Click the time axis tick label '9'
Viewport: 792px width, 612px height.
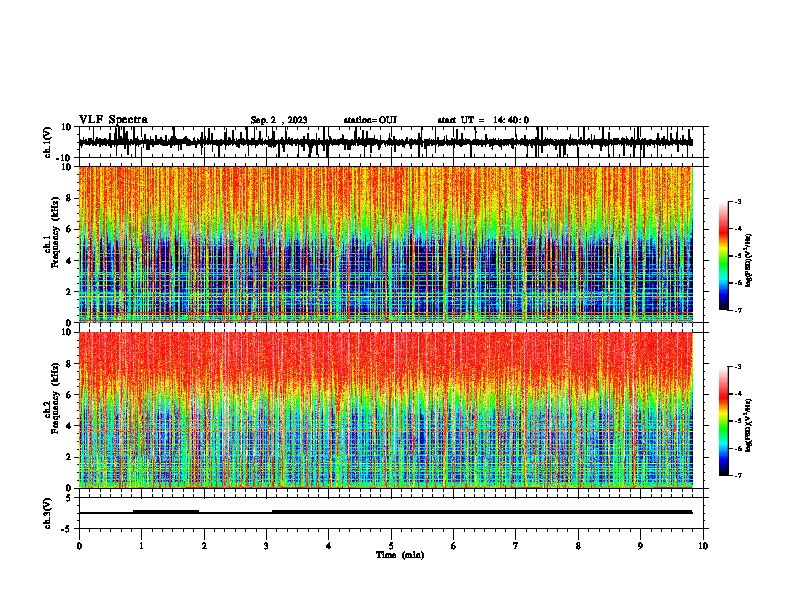(x=640, y=546)
